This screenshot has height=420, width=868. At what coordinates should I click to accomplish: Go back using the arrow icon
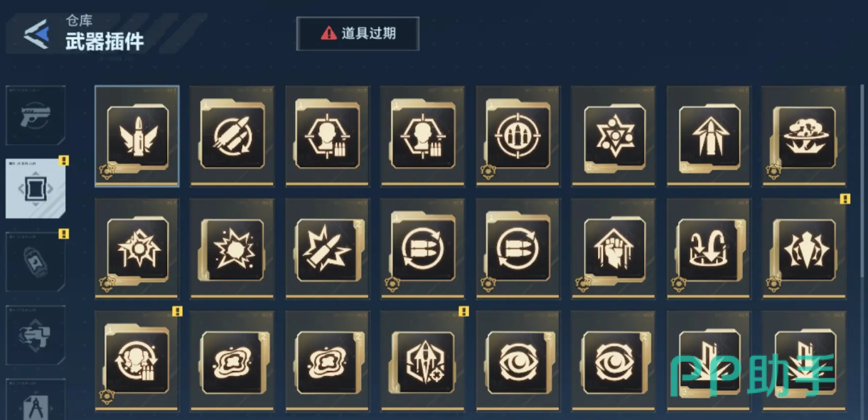(x=36, y=34)
